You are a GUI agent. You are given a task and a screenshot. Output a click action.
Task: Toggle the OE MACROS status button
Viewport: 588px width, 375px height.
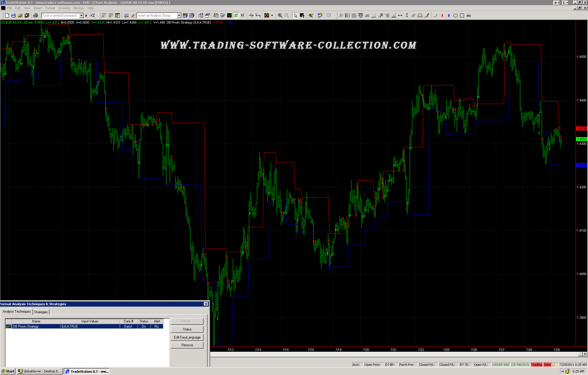pos(520,365)
